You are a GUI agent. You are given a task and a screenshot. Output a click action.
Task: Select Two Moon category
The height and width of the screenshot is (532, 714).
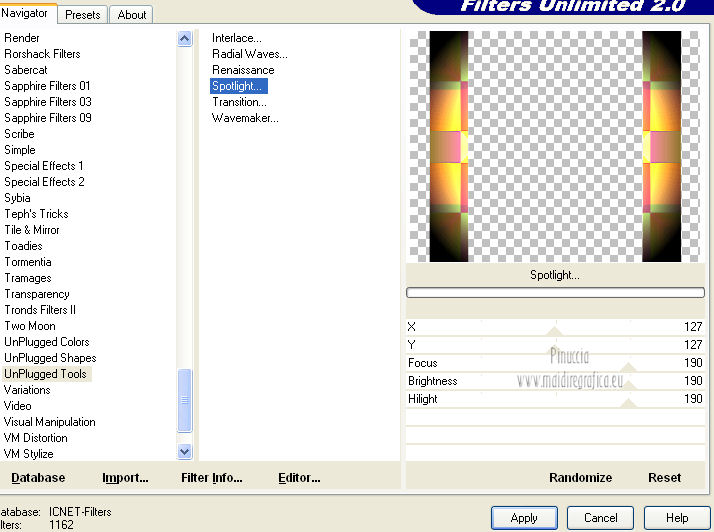[30, 326]
